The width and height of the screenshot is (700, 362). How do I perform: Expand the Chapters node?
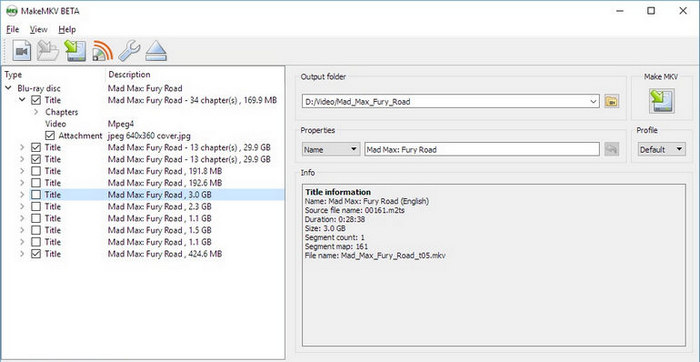point(36,112)
